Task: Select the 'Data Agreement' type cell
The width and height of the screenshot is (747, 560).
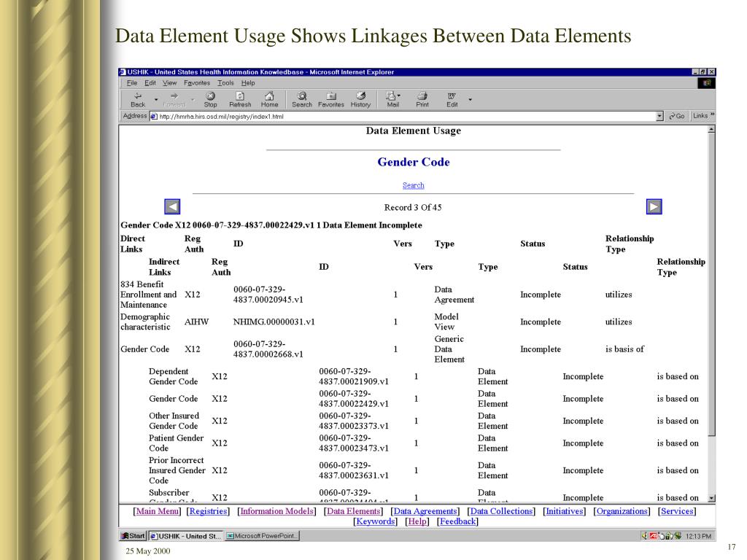Action: [454, 295]
